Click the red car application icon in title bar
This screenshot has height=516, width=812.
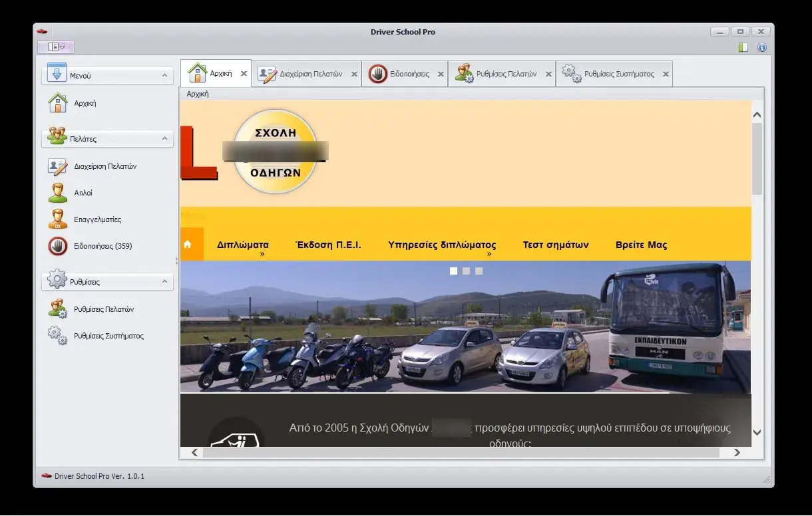point(43,31)
